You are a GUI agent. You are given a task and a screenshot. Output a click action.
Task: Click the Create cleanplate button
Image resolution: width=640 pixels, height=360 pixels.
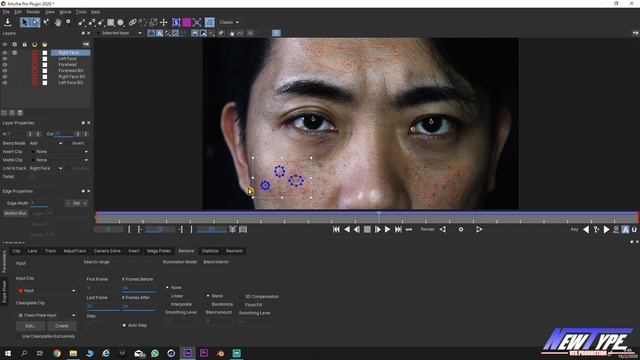62,326
